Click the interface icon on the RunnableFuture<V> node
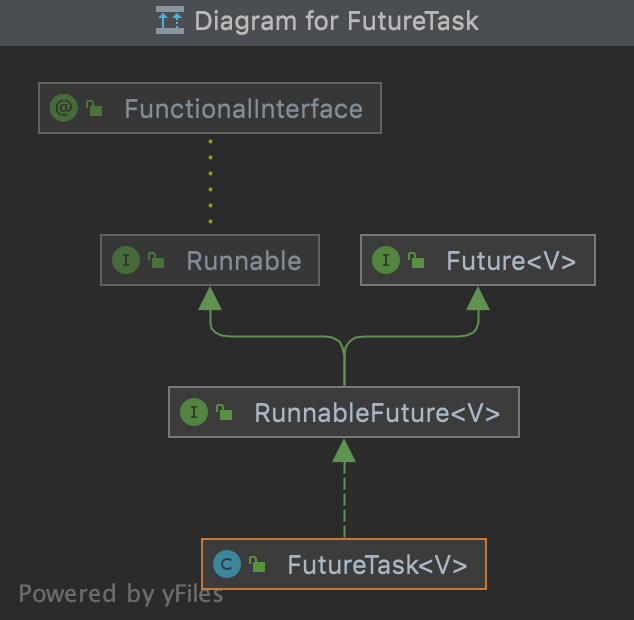Image resolution: width=634 pixels, height=620 pixels. (194, 412)
